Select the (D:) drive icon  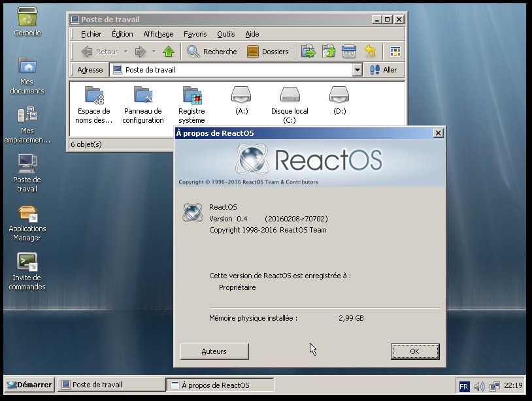pyautogui.click(x=339, y=101)
